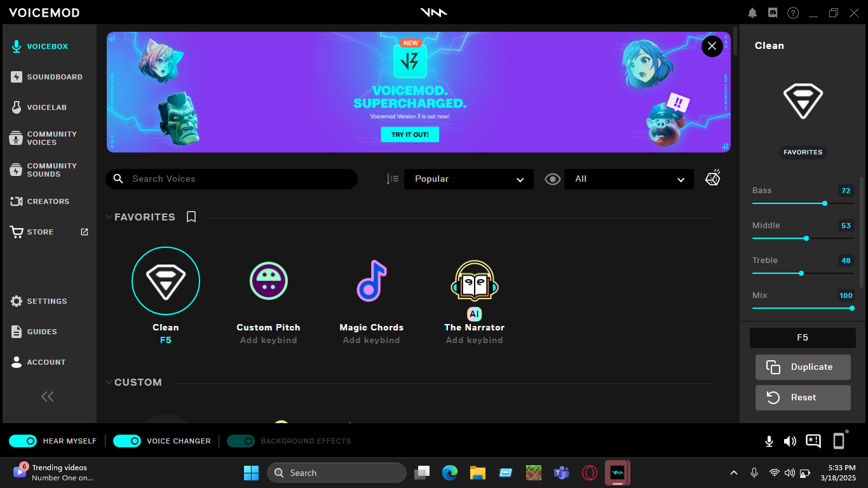Click the FAVORITES tag in the Clean panel
This screenshot has height=488, width=868.
point(803,152)
